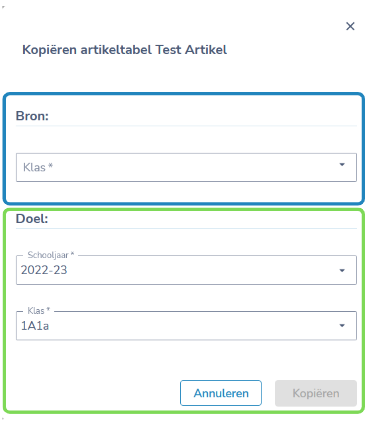Expand the Schooljaar dropdown arrow

click(x=342, y=270)
